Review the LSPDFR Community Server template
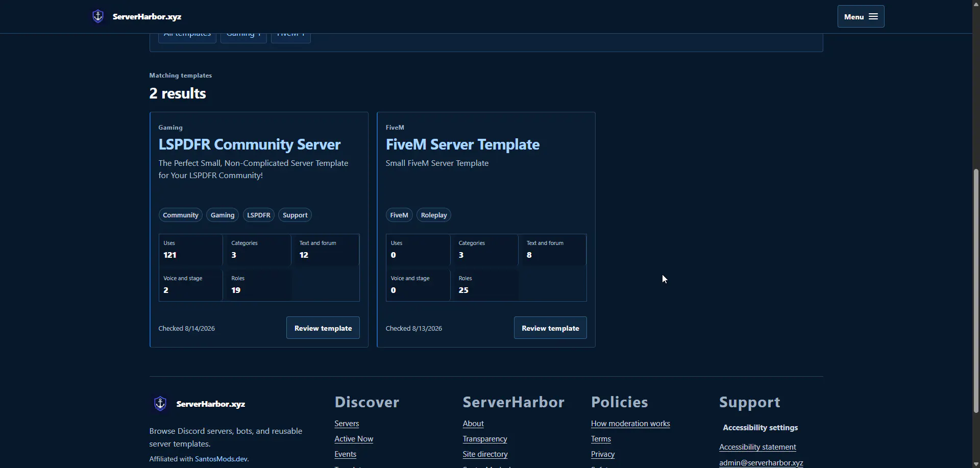Screen dimensions: 980x468 pyautogui.click(x=323, y=328)
